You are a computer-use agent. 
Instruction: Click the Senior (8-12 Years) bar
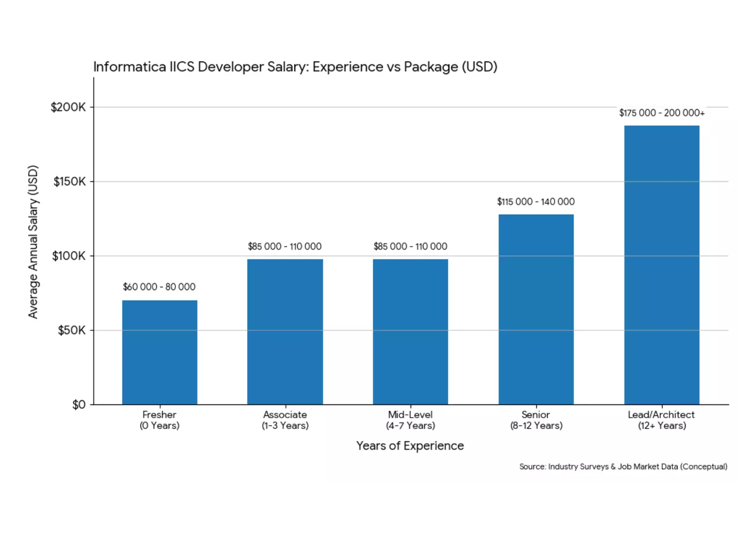point(536,309)
